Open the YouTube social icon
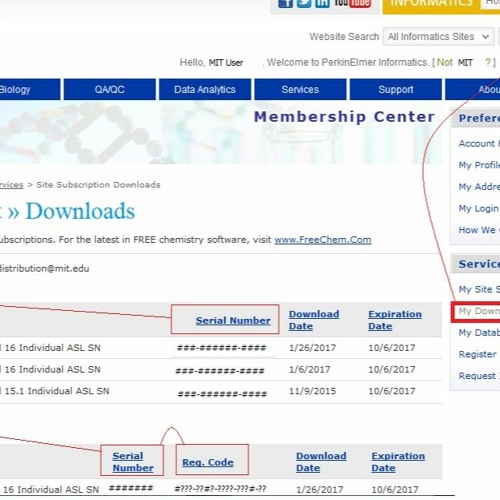Image resolution: width=500 pixels, height=500 pixels. point(352,3)
